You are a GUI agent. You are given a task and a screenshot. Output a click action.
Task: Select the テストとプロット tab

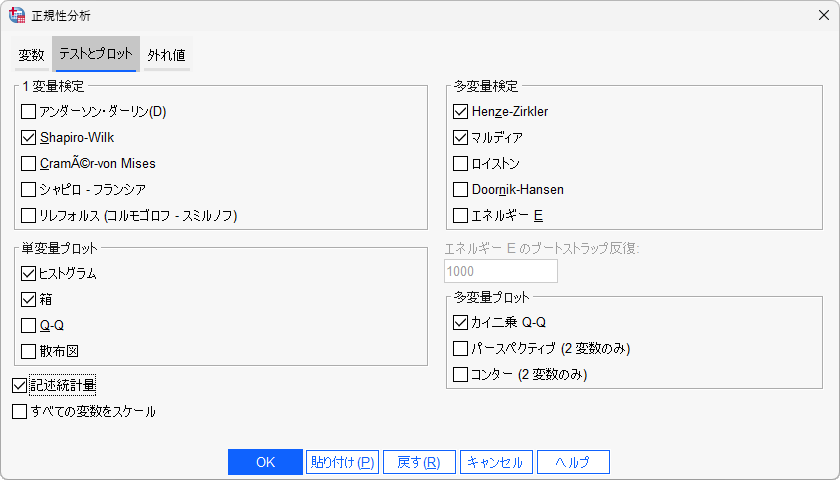96,55
